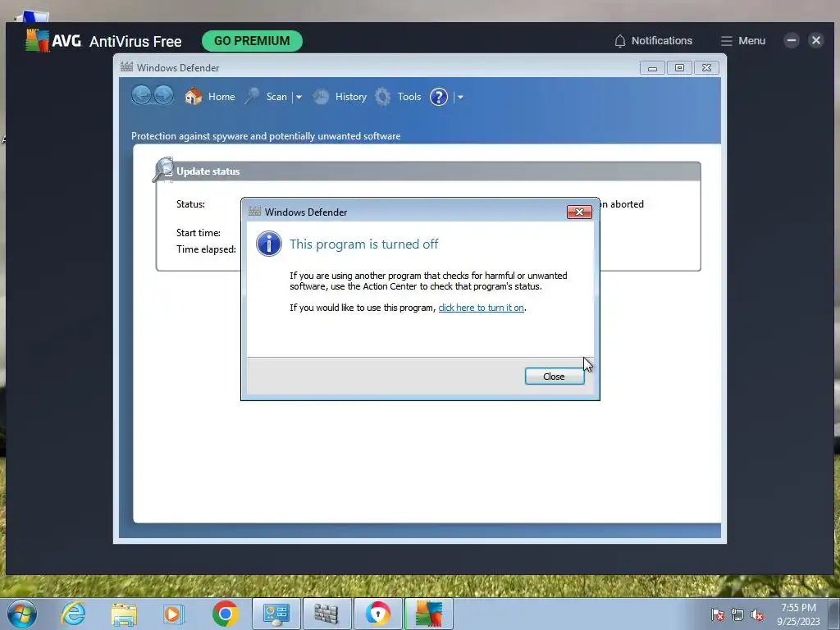Click the GO PREMIUM button

252,41
